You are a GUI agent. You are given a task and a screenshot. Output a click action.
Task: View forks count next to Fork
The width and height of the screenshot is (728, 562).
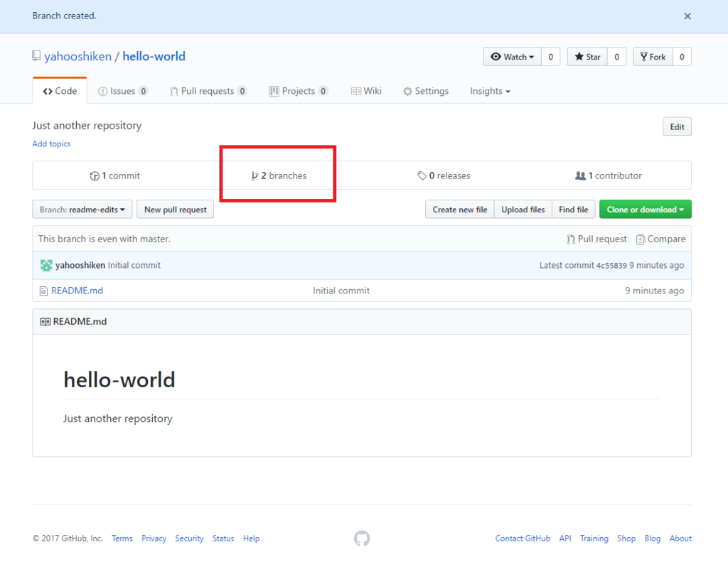pos(682,57)
